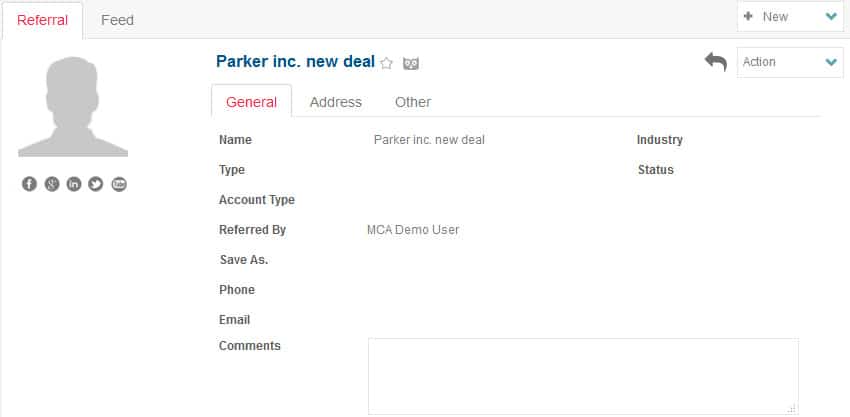Click the Twitter bird icon
Image resolution: width=850 pixels, height=417 pixels.
96,184
